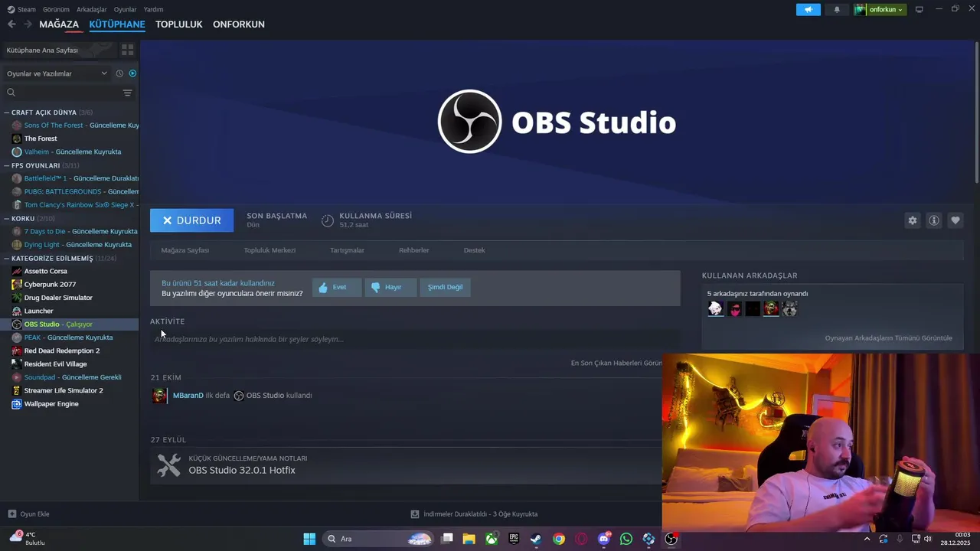Open OBS Studio taskbar icon

[671, 539]
